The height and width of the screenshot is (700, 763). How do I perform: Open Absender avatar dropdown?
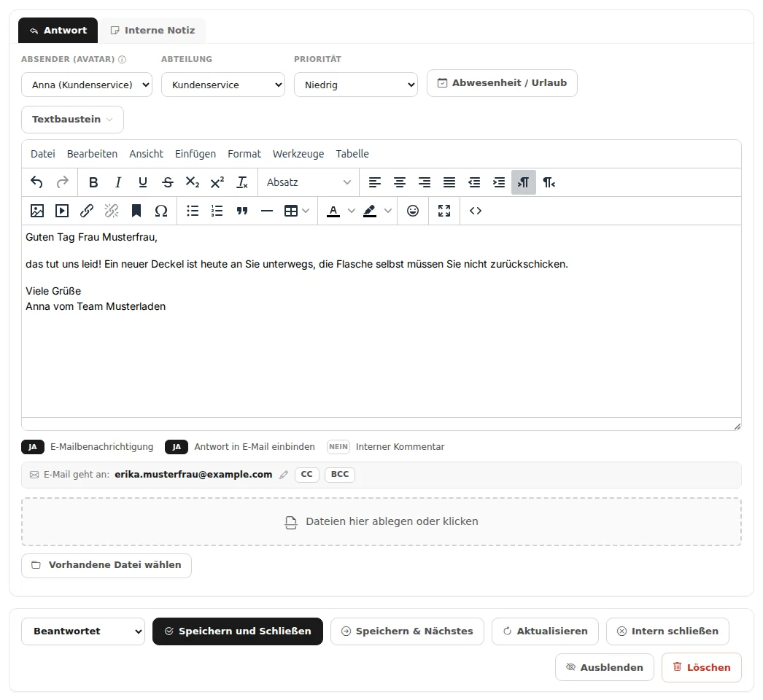point(87,85)
